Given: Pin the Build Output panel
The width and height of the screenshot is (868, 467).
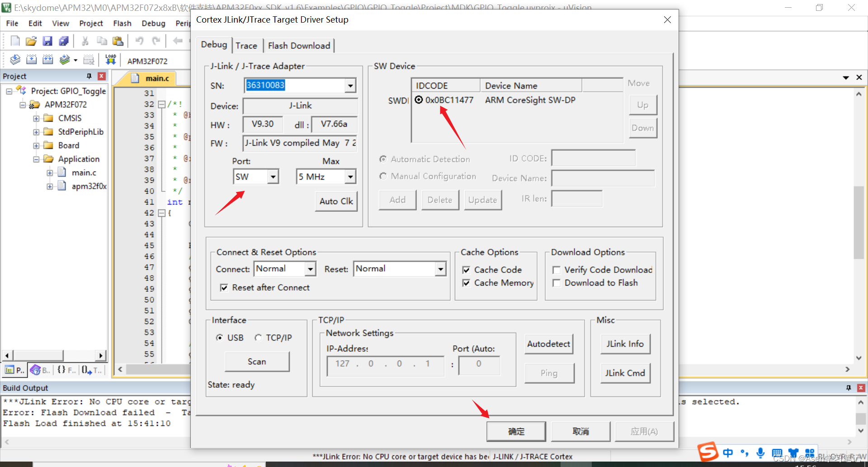Looking at the screenshot, I should click(848, 388).
